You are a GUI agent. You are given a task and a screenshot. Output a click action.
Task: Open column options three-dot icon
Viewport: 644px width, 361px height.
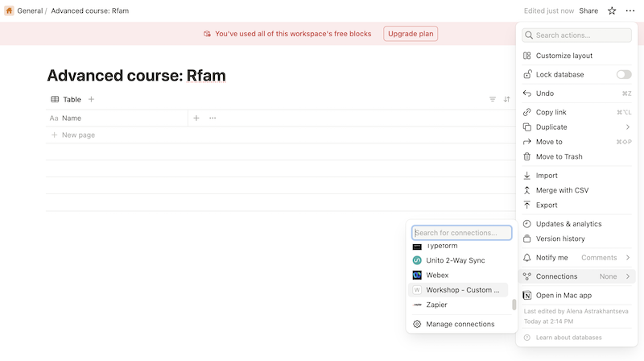coord(213,118)
